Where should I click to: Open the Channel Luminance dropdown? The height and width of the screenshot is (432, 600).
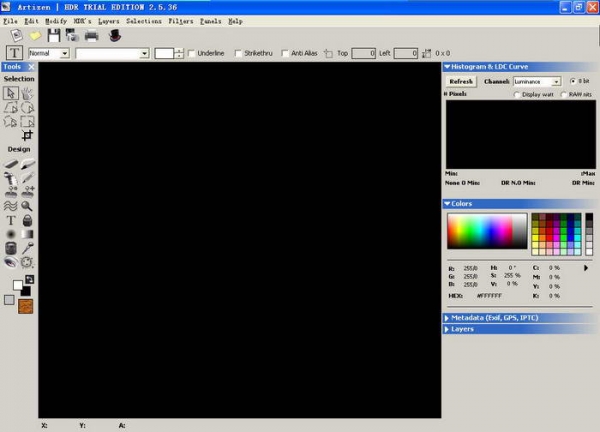537,81
